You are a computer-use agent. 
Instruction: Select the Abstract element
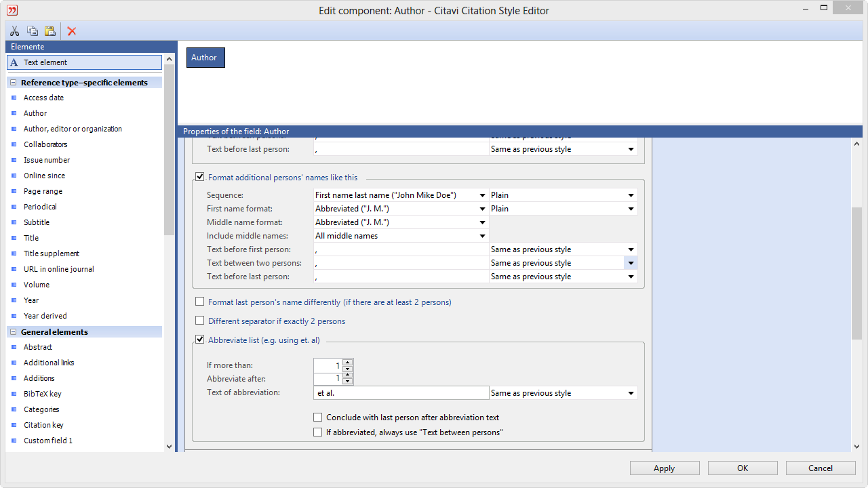[38, 347]
